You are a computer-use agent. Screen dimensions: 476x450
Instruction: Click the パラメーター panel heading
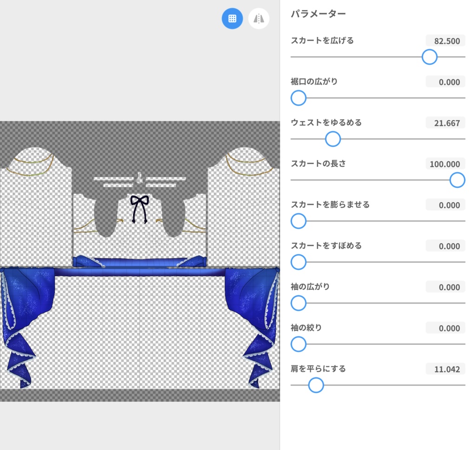pyautogui.click(x=318, y=14)
